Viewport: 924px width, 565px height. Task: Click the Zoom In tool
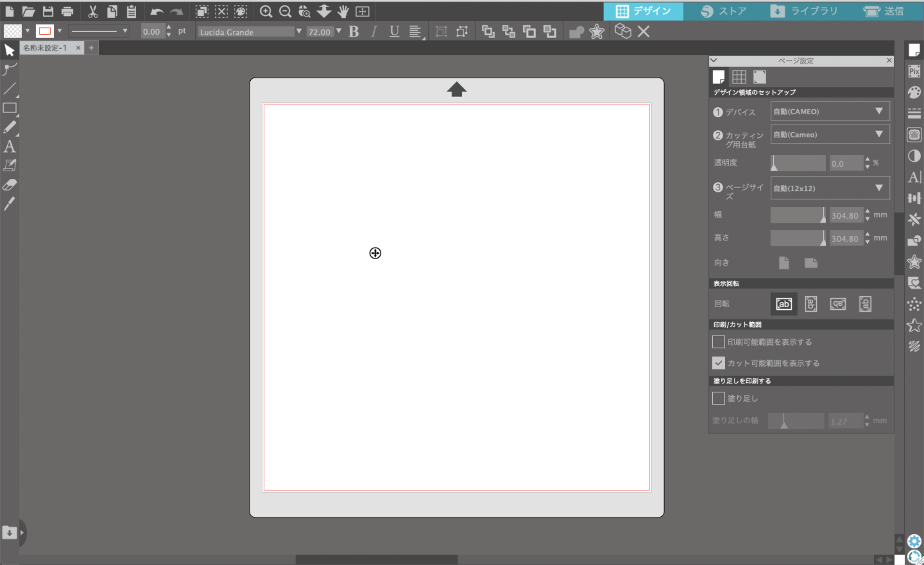[x=266, y=11]
